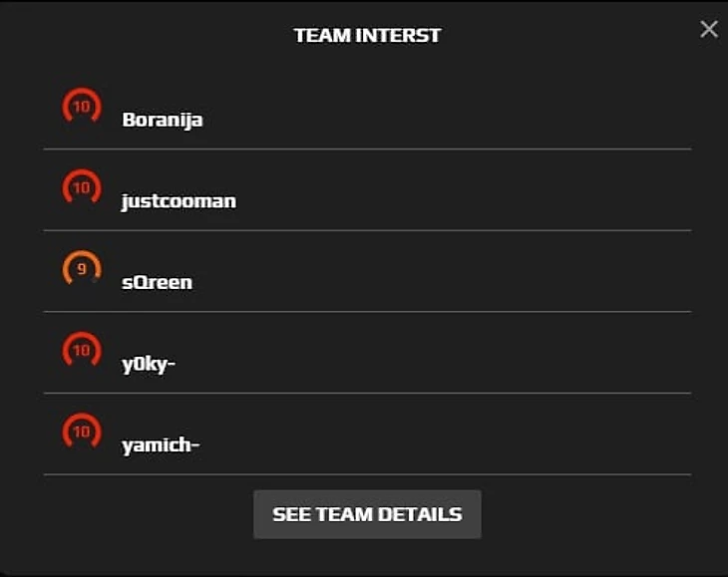The width and height of the screenshot is (728, 577).
Task: Click yamich-'s level 10 skill badge
Action: [x=82, y=433]
